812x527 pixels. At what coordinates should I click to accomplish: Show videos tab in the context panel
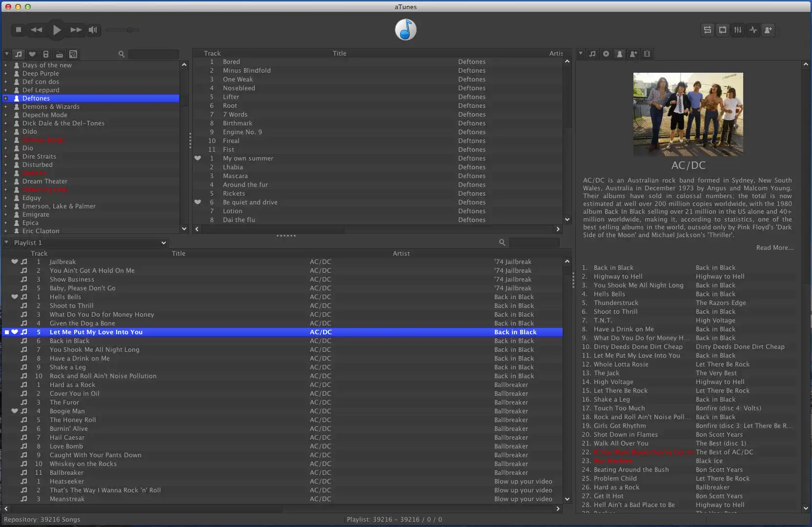point(647,54)
